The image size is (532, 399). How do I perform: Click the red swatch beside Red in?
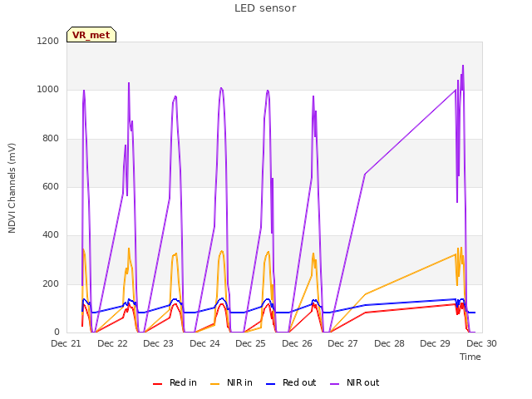click(x=157, y=384)
